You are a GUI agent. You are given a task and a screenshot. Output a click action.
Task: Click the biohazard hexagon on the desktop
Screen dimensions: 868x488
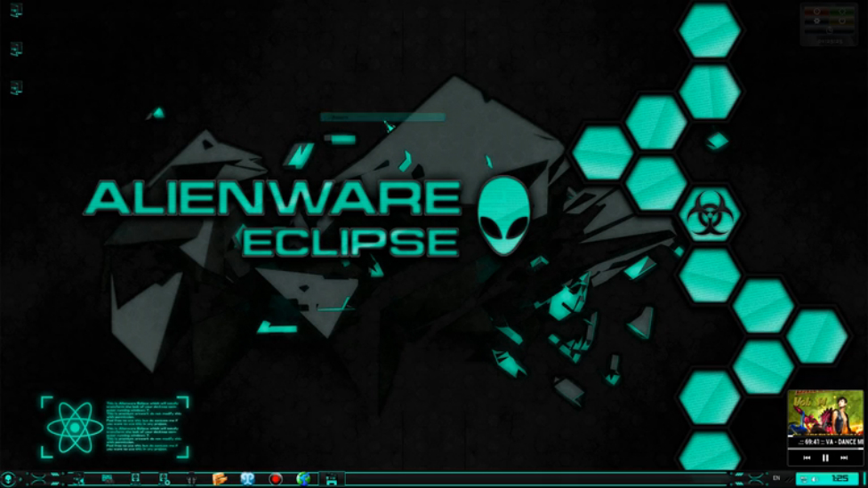coord(709,213)
